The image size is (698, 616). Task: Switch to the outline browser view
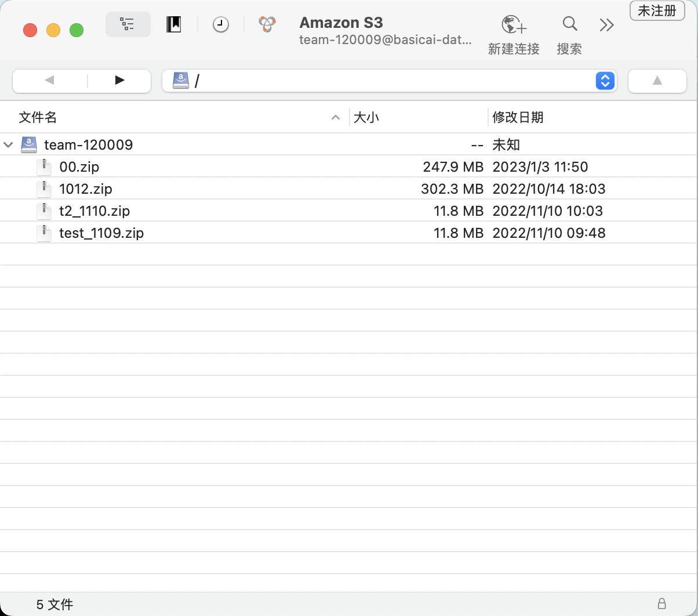(x=128, y=24)
